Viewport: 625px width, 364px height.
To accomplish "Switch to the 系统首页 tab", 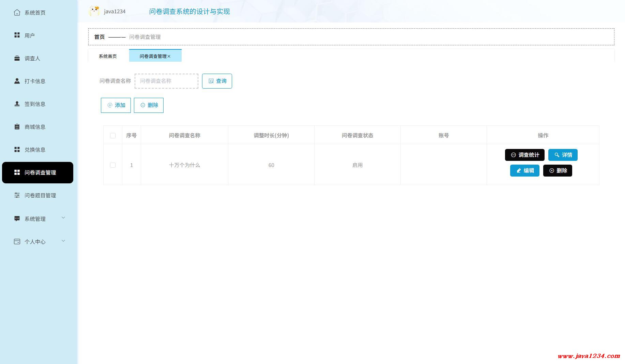I will (108, 56).
